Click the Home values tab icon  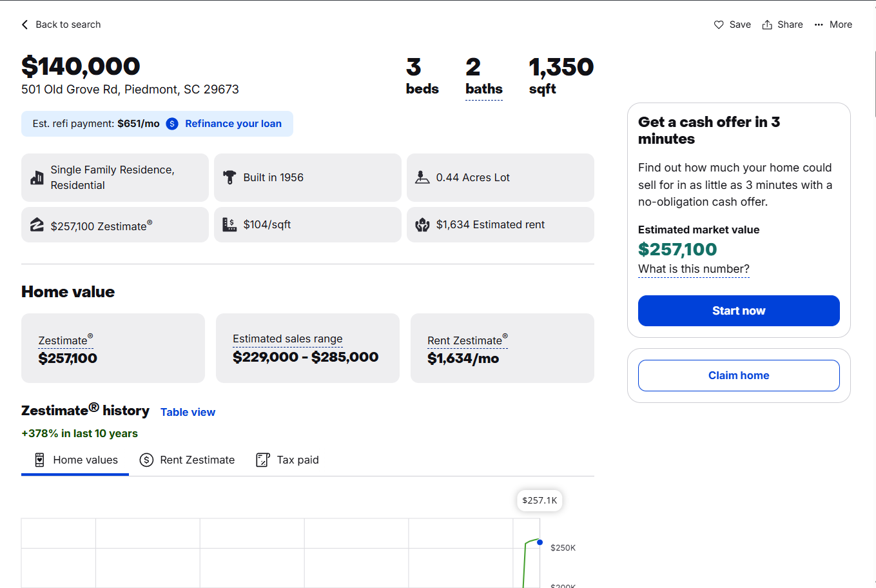40,460
